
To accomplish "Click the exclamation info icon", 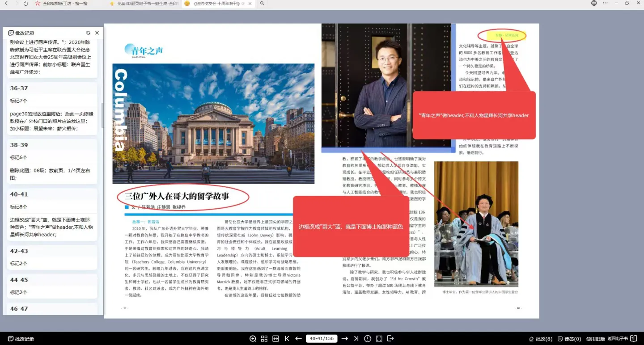I will pyautogui.click(x=368, y=339).
